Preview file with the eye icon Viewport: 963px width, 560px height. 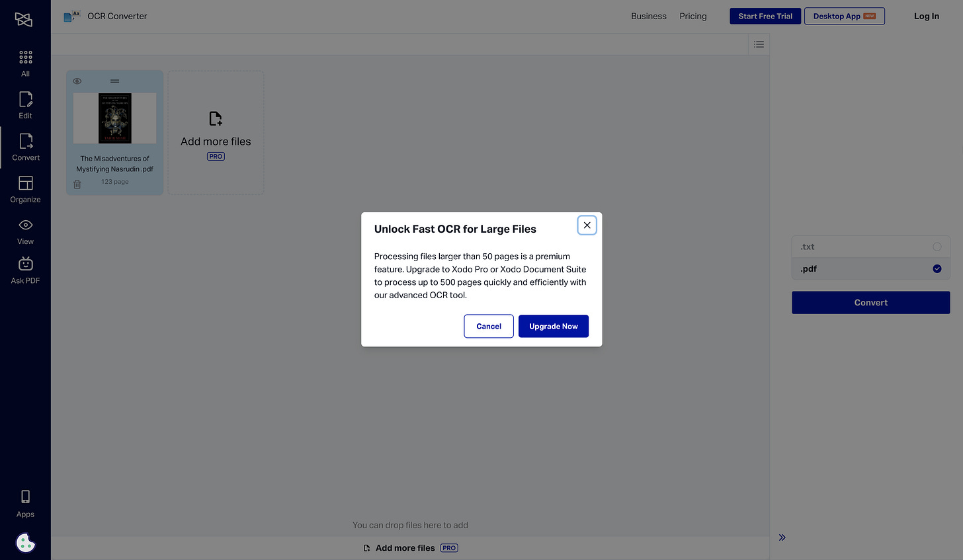pyautogui.click(x=77, y=81)
